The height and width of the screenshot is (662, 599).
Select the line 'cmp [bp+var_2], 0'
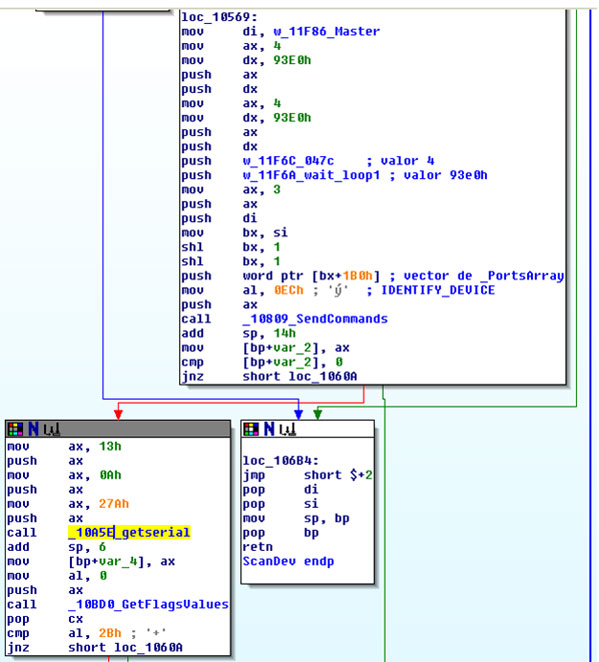[x=262, y=362]
